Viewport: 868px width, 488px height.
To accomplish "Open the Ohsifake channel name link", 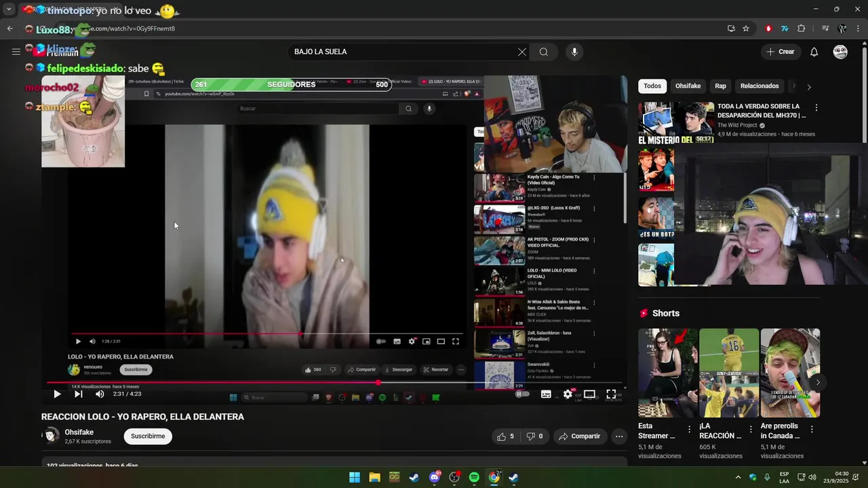I will pos(79,432).
